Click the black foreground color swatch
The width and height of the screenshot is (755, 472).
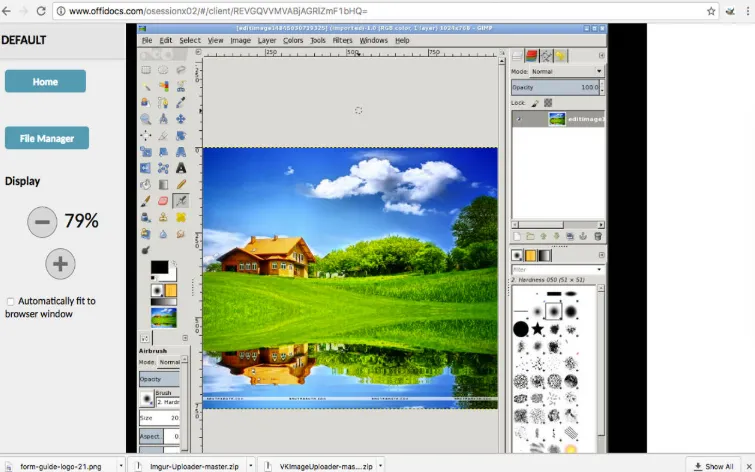tap(159, 267)
